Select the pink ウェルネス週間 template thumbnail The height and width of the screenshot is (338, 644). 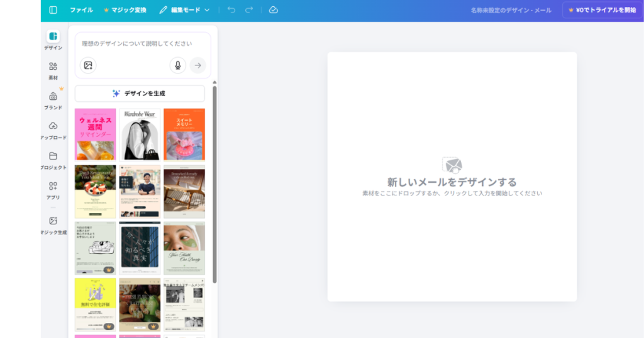coord(95,134)
